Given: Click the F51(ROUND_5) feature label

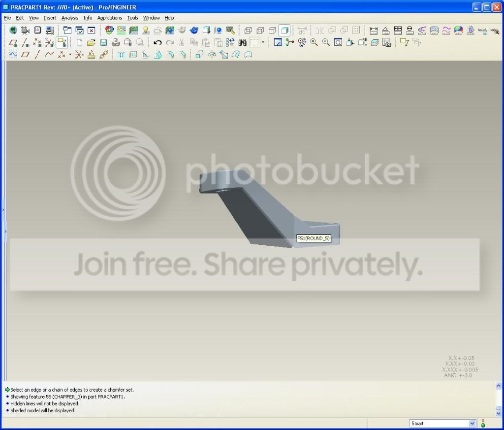Looking at the screenshot, I should (314, 238).
